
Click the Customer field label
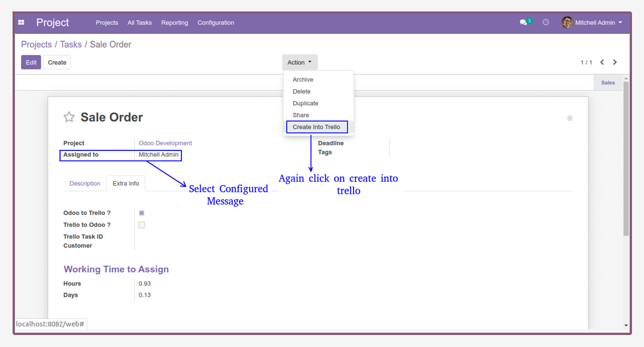(x=78, y=246)
